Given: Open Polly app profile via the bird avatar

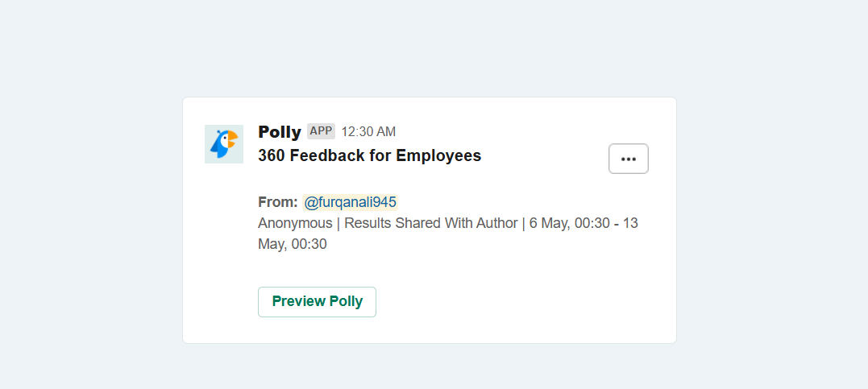Looking at the screenshot, I should pos(223,144).
